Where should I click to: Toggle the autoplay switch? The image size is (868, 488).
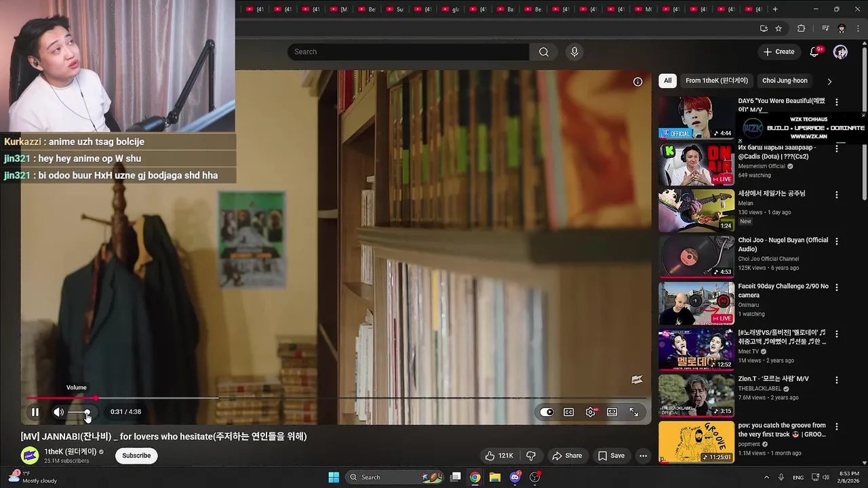coord(547,412)
